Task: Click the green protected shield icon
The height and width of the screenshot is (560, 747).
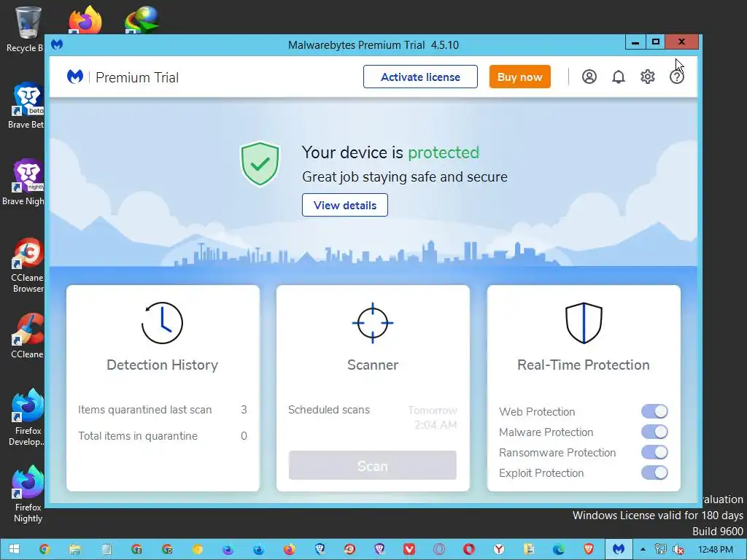Action: [x=260, y=163]
